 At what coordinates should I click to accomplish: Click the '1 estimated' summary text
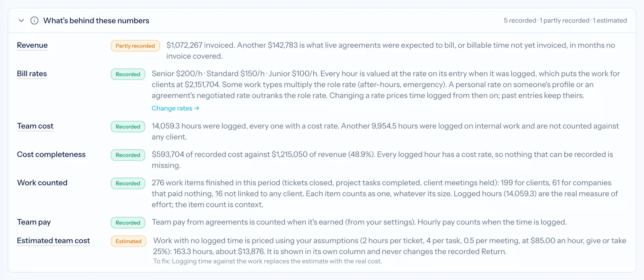[x=610, y=21]
